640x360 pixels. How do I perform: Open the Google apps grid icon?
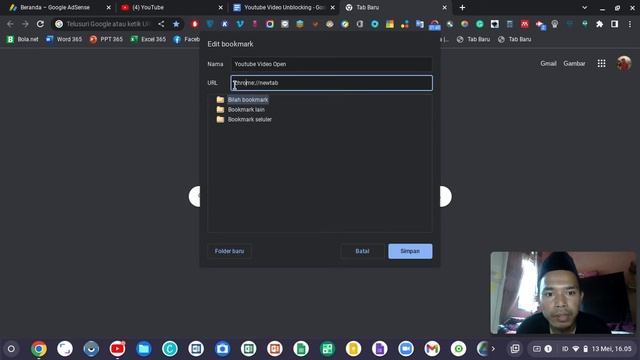tap(601, 63)
